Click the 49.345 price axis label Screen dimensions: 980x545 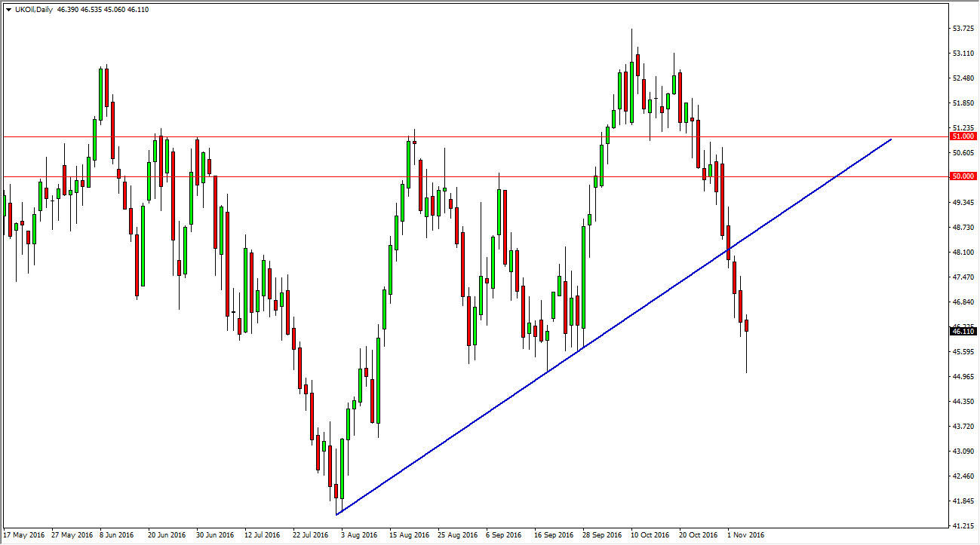click(x=965, y=203)
